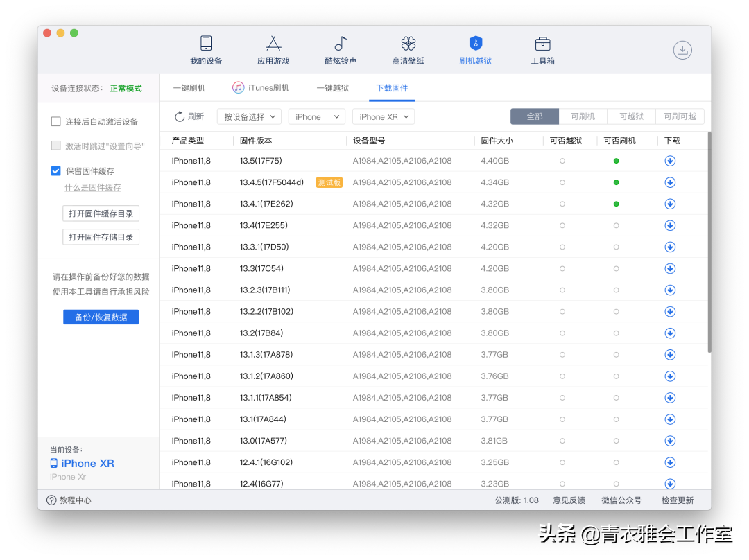Download firmware 13.1.3(17A878)
The width and height of the screenshot is (749, 560).
670,354
